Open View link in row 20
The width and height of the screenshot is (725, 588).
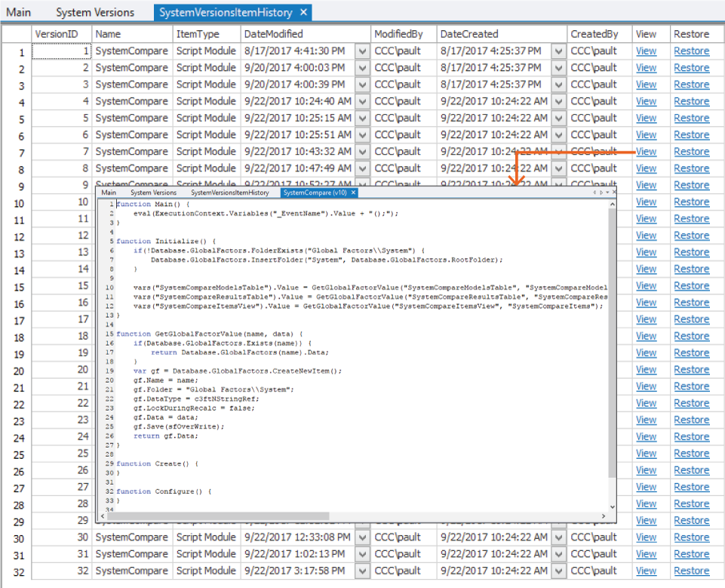[646, 370]
